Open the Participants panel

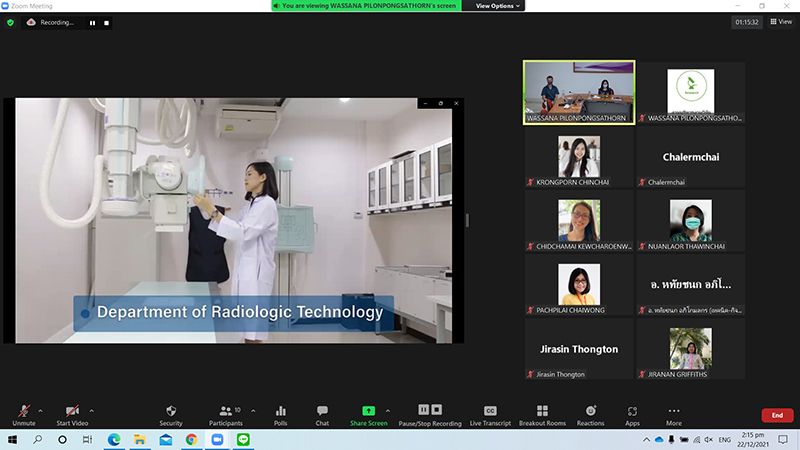[x=226, y=415]
